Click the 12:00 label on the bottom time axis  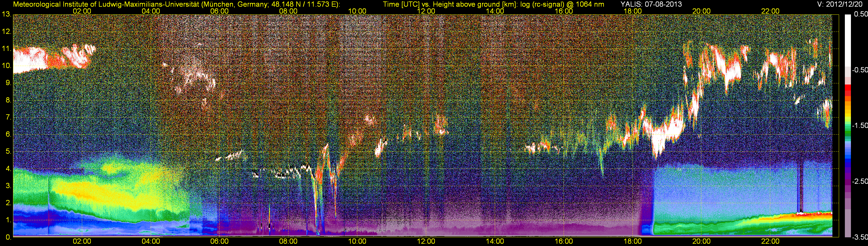426,241
